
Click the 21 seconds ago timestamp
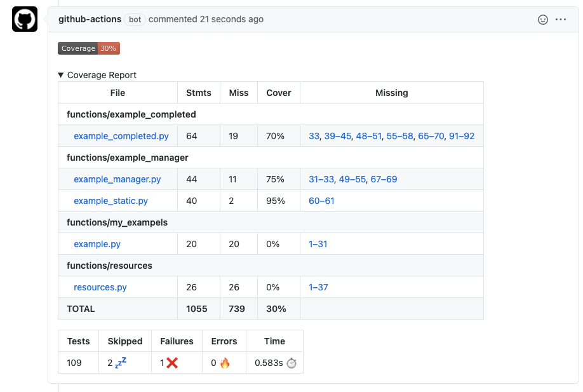pyautogui.click(x=232, y=19)
